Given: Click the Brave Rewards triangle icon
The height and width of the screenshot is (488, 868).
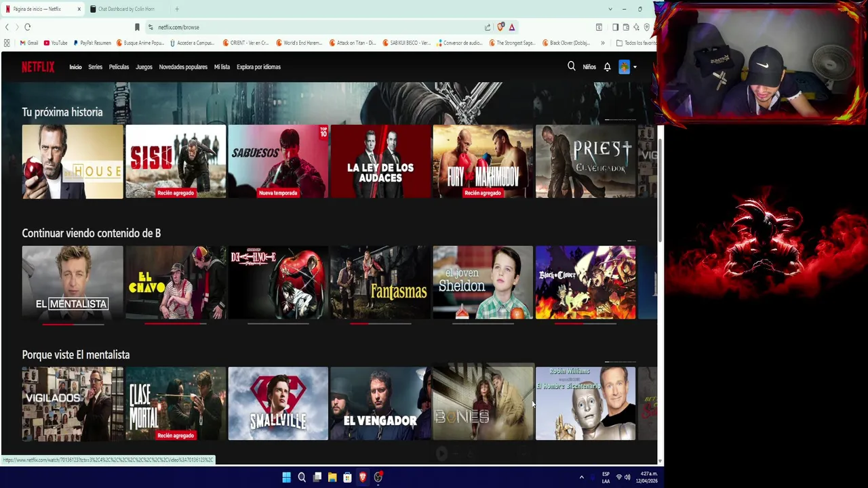Looking at the screenshot, I should (x=511, y=27).
